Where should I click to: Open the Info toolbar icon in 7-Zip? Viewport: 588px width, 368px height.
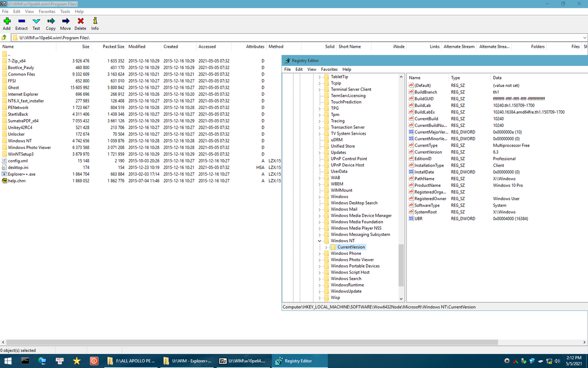[x=95, y=21]
